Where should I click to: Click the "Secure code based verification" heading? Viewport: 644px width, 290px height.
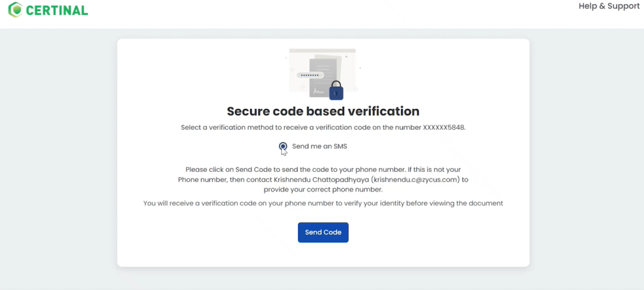323,111
